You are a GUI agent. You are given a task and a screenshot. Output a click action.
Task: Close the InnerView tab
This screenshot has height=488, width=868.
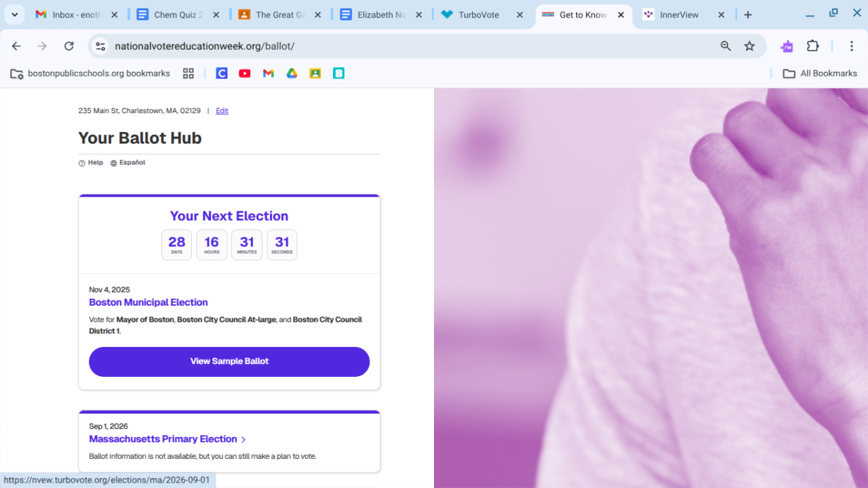(722, 15)
